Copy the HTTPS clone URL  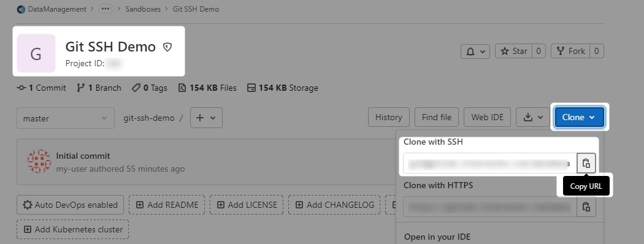(x=586, y=206)
